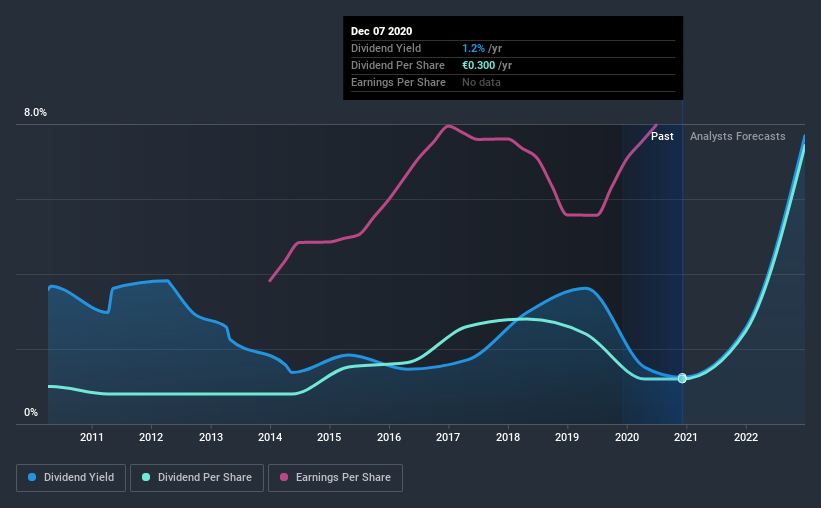The width and height of the screenshot is (821, 508).
Task: Click the 1.2% dividend yield tooltip value
Action: coord(473,48)
